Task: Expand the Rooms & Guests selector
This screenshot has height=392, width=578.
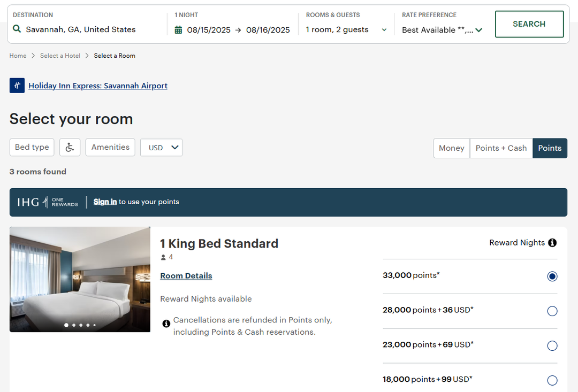Action: click(x=384, y=30)
